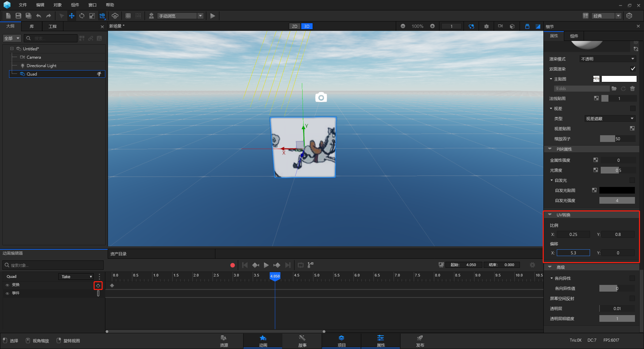This screenshot has height=349, width=644.
Task: Open the 资源 bottom button
Action: [224, 341]
